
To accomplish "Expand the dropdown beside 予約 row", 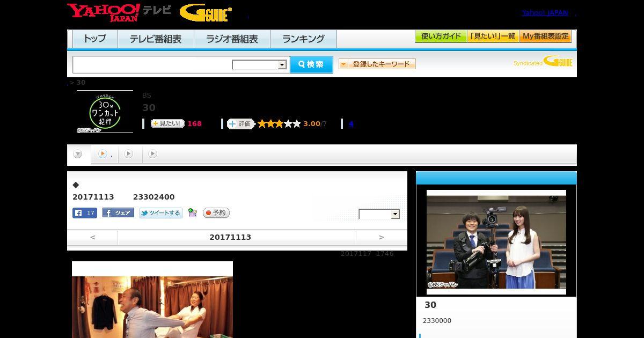I will (x=379, y=215).
